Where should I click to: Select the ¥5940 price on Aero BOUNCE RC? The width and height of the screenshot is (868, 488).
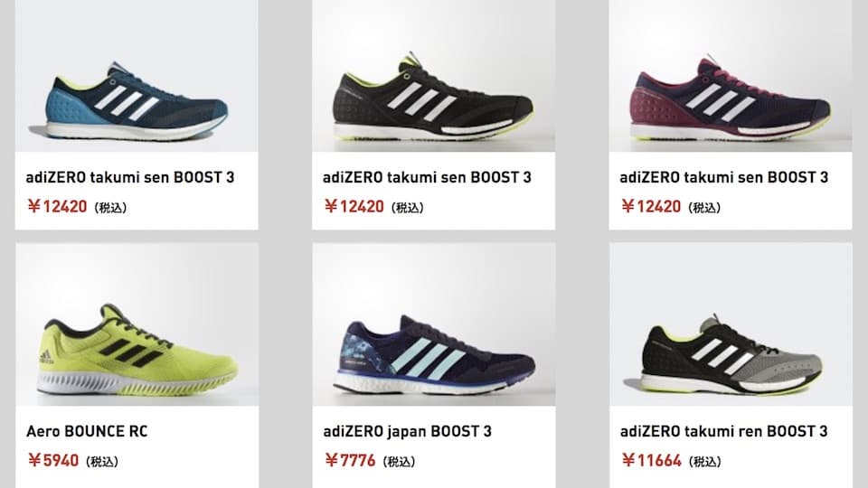[53, 460]
